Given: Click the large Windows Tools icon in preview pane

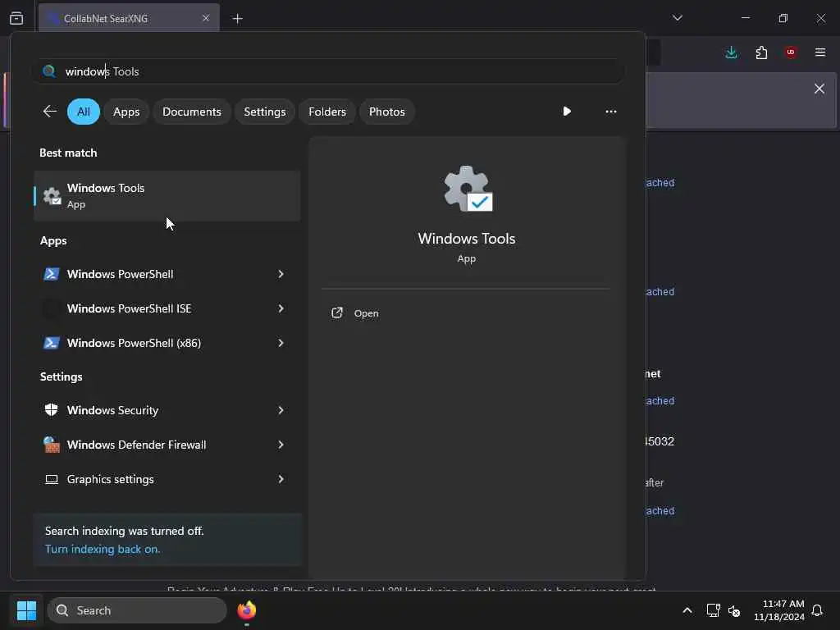Looking at the screenshot, I should click(x=468, y=189).
